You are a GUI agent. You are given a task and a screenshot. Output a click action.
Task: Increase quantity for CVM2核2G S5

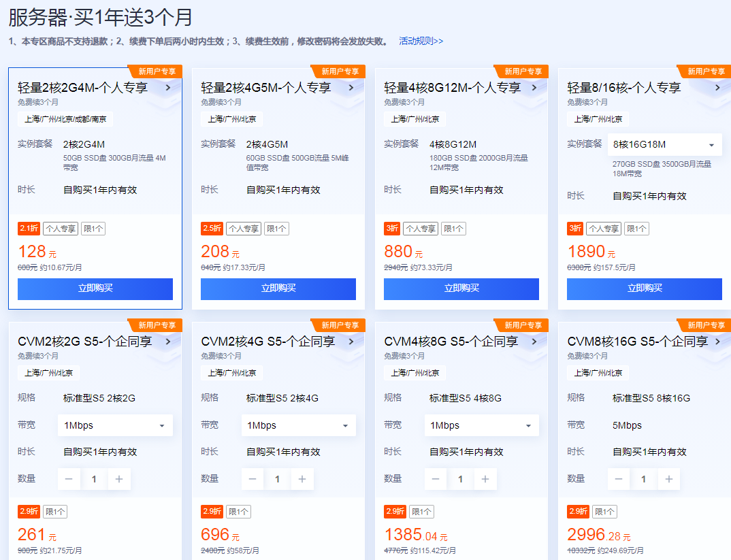click(x=119, y=479)
